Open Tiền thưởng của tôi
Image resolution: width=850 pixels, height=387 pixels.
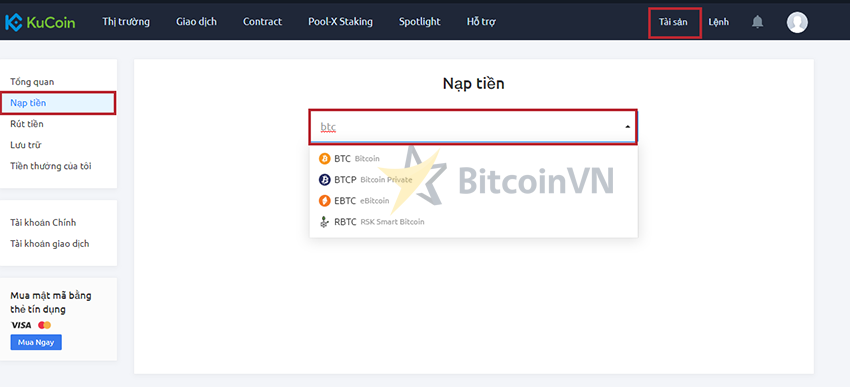(51, 166)
